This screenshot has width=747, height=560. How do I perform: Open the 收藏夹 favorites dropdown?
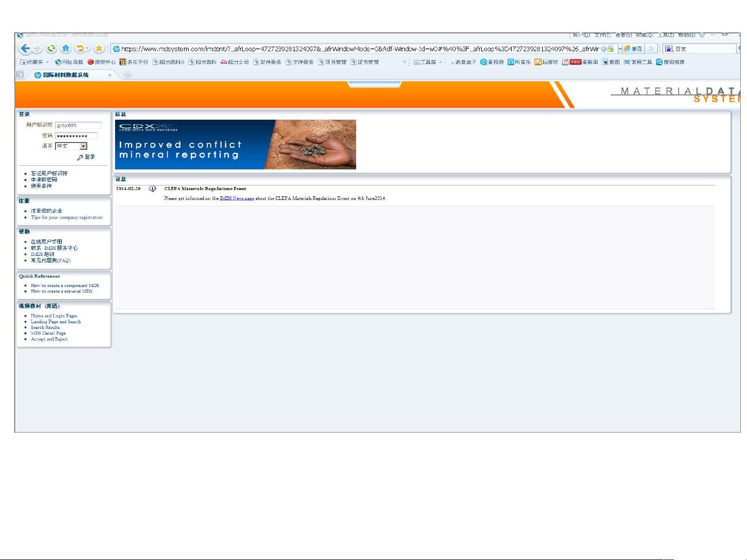point(34,62)
